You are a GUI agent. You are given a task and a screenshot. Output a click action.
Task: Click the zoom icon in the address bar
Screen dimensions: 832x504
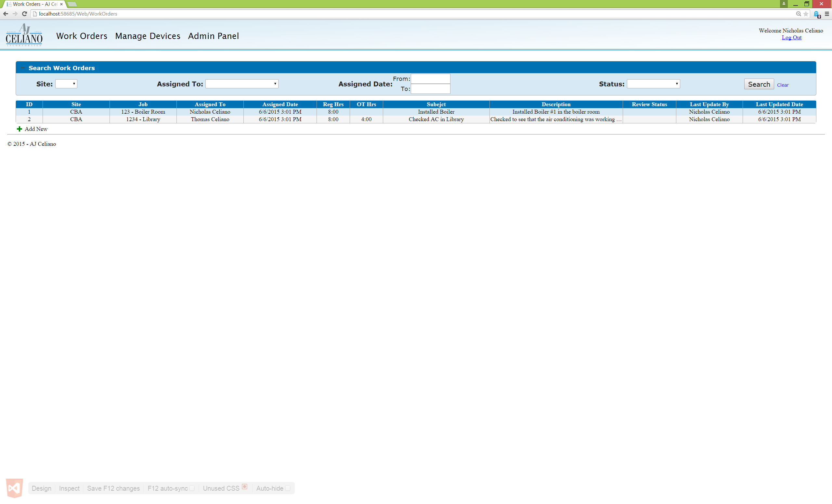tap(799, 14)
